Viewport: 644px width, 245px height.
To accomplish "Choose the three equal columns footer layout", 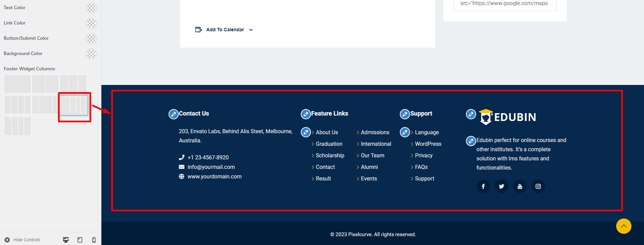I will click(x=73, y=84).
